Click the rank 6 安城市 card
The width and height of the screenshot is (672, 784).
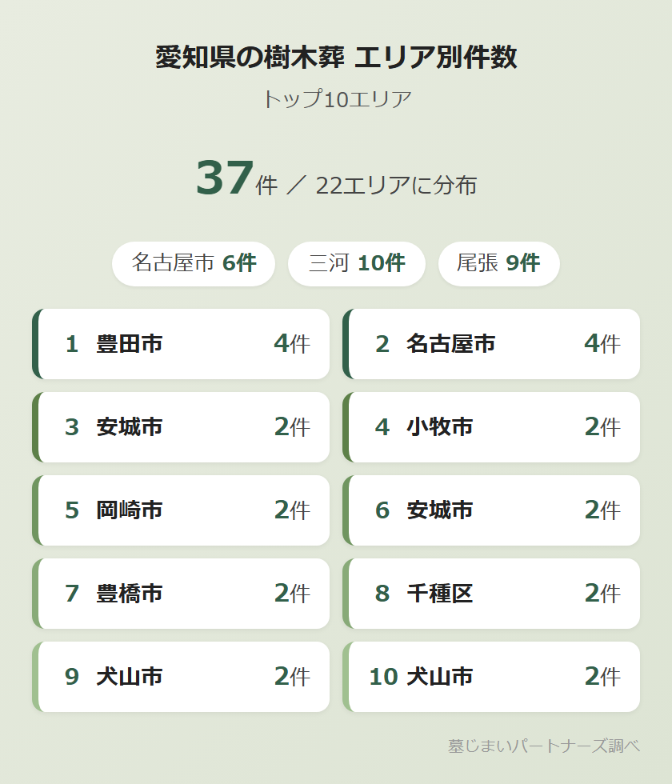(x=492, y=510)
